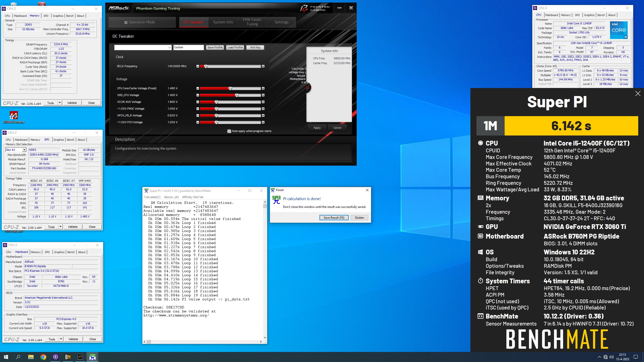This screenshot has height=362, width=644.
Task: Select Bench tab in top-right CPU-Z window
Action: click(x=601, y=15)
